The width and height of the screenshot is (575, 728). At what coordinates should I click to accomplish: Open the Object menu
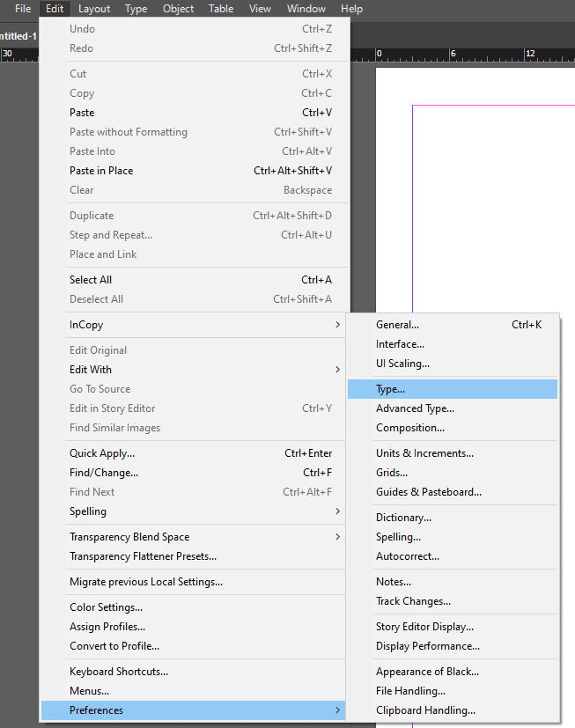(179, 9)
